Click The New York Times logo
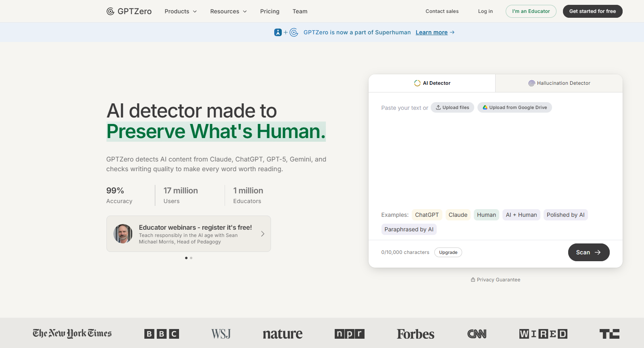The height and width of the screenshot is (348, 644). coord(72,333)
